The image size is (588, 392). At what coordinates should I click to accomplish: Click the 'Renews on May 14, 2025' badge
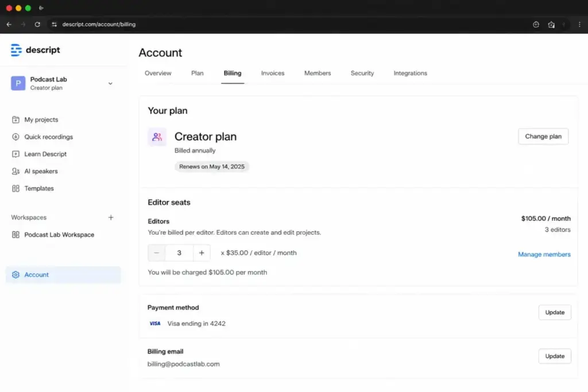click(x=211, y=167)
